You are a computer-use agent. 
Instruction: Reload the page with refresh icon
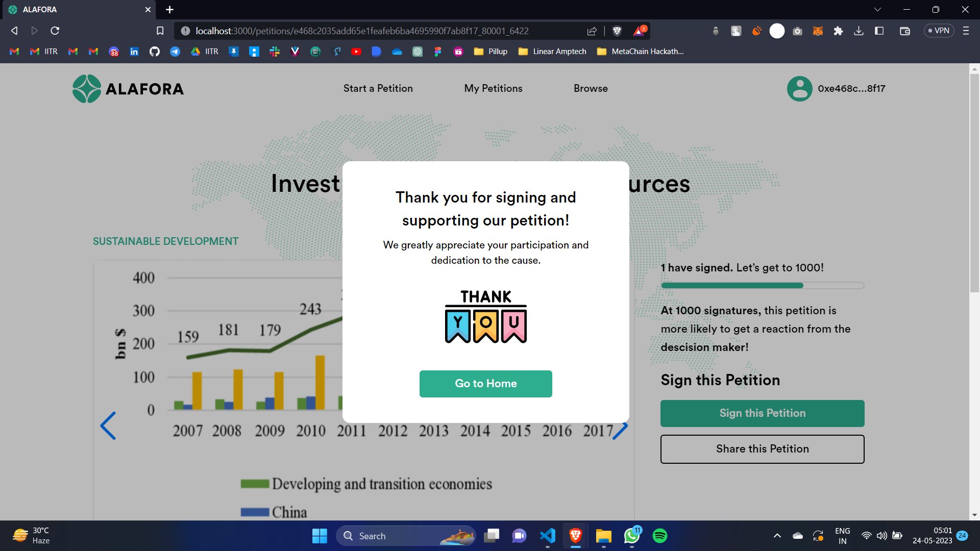55,31
